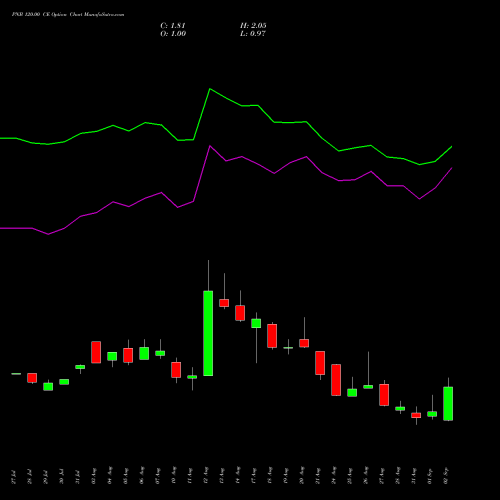Click the high value "H: 2.05"
Image resolution: width=500 pixels, height=500 pixels.
(x=253, y=26)
